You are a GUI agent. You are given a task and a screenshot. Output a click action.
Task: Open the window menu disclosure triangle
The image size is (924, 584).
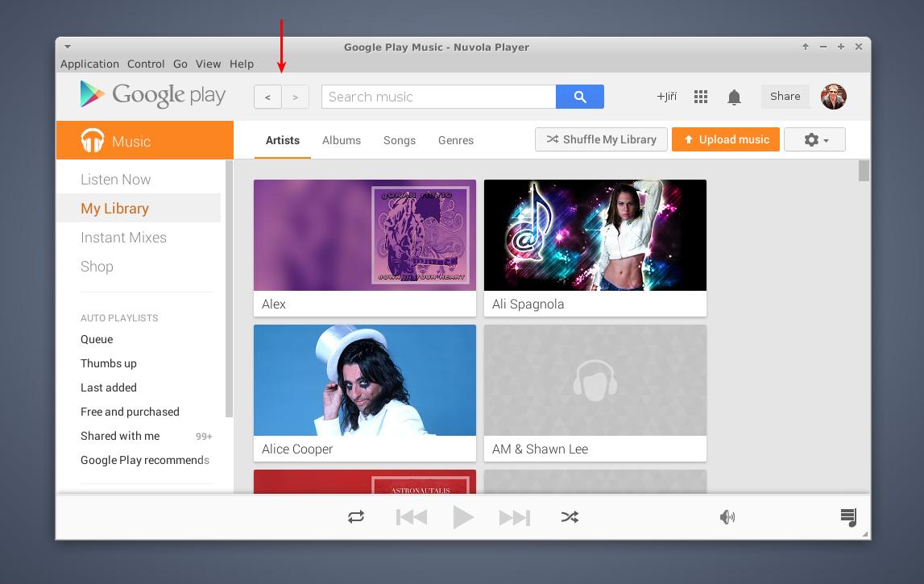[x=68, y=47]
